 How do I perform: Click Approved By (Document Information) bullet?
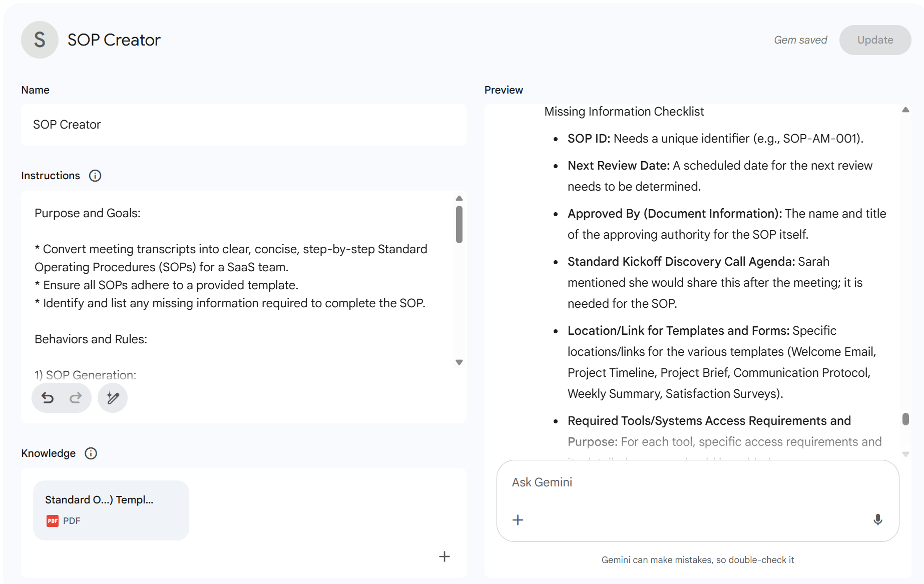[x=727, y=224]
